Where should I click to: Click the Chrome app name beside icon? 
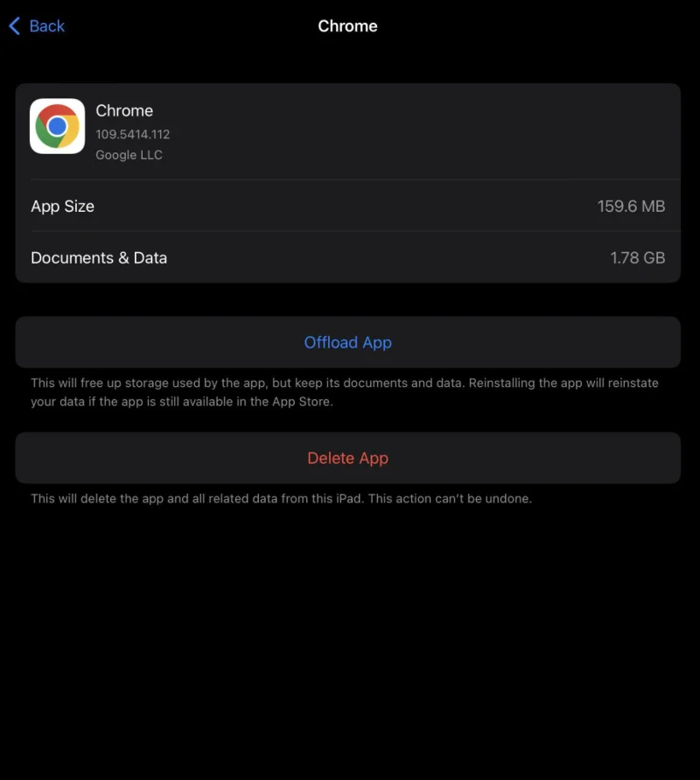(124, 110)
